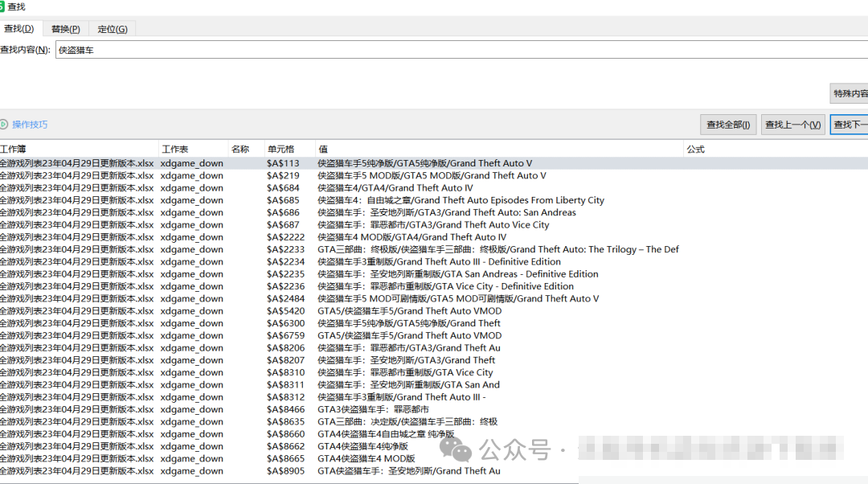
Task: Pick the result at cell $A$6300
Action: coord(434,323)
